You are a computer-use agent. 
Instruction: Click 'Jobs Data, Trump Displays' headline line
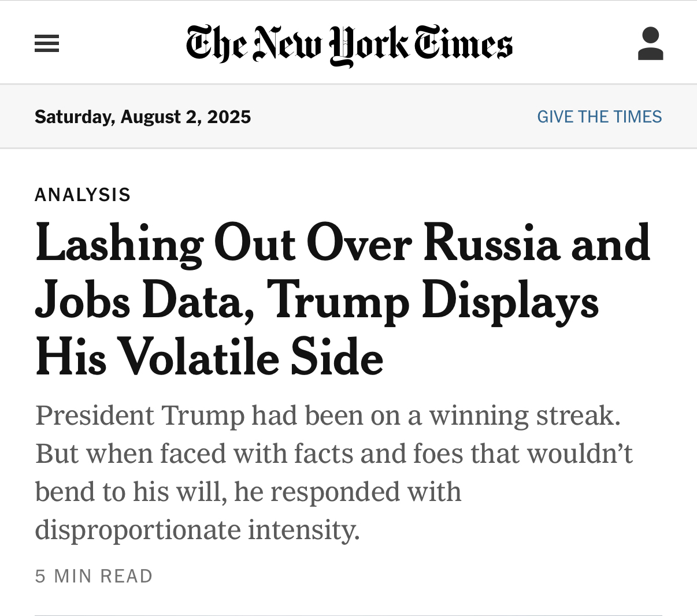click(x=317, y=300)
